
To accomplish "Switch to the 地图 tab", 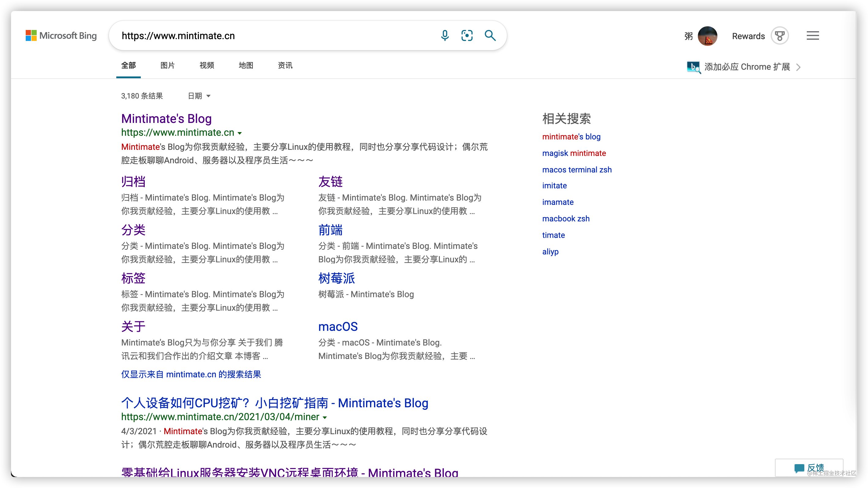I will (246, 66).
